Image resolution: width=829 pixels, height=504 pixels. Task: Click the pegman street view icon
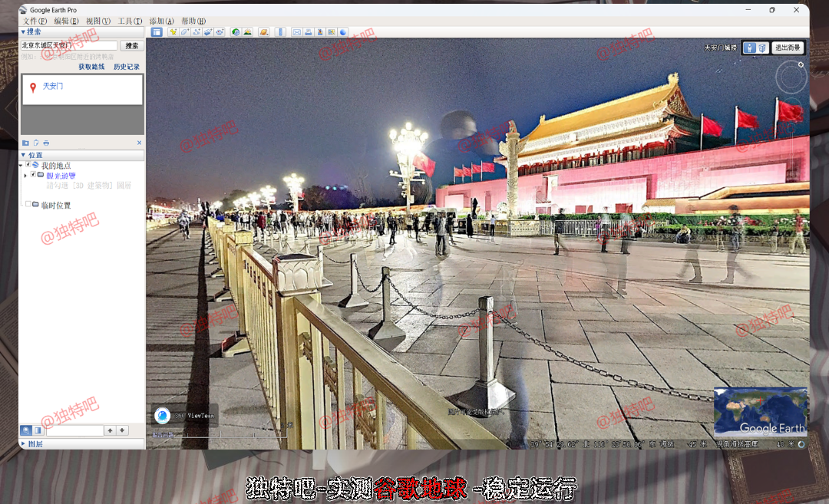pos(749,48)
